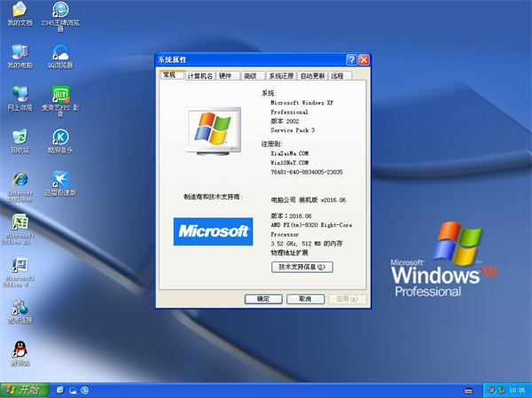Open the 网上邻居 (Network Neighborhood) icon
This screenshot has width=532, height=398.
(x=20, y=94)
